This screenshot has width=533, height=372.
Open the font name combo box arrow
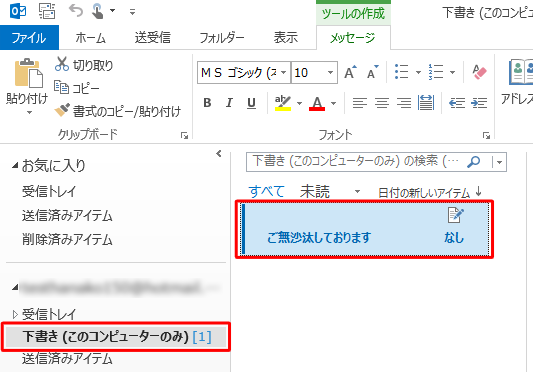[283, 72]
